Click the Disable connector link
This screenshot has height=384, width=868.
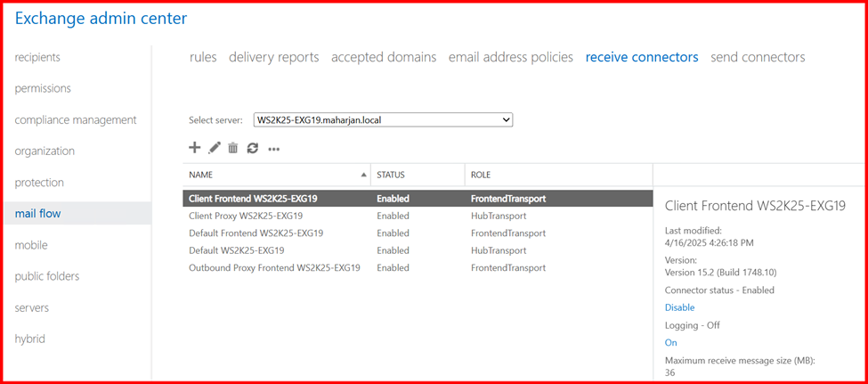click(x=679, y=307)
